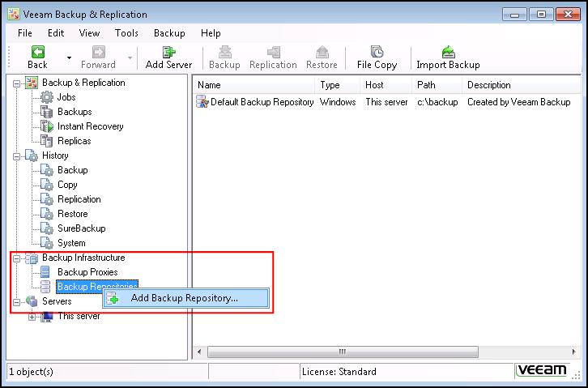This screenshot has height=388, width=588.
Task: Click the horizontal scrollbar right arrow
Action: 573,352
